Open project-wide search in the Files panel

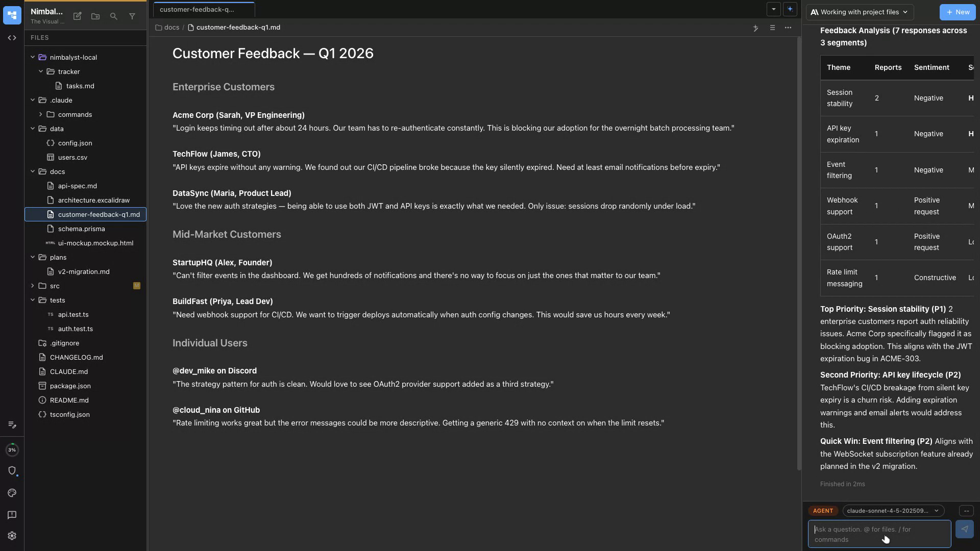[x=114, y=16]
